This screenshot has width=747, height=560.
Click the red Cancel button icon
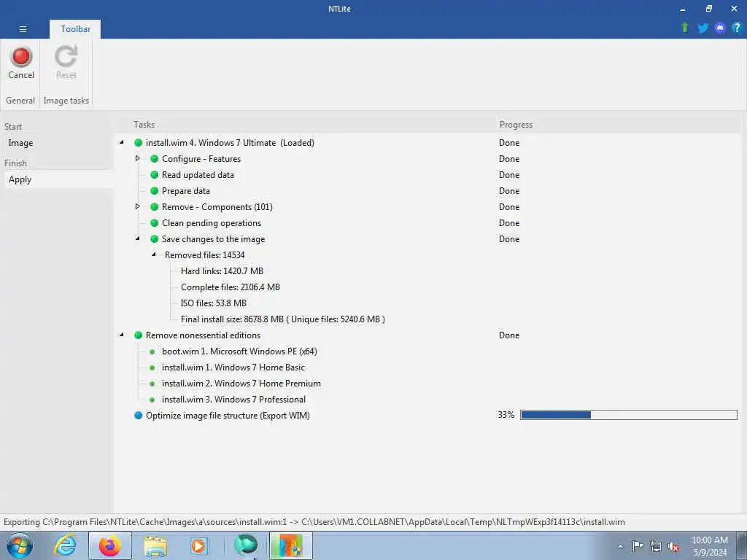21,56
